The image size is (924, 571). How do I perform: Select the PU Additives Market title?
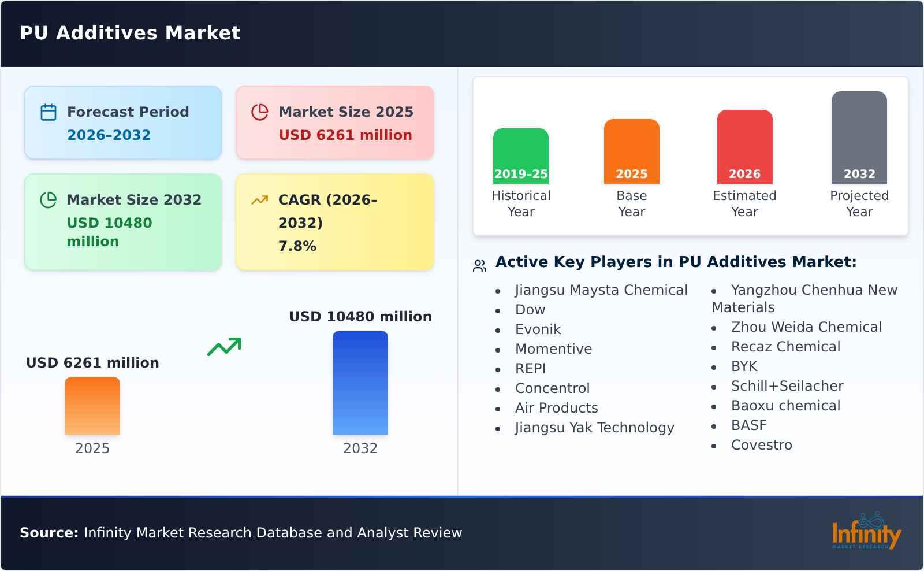click(129, 33)
